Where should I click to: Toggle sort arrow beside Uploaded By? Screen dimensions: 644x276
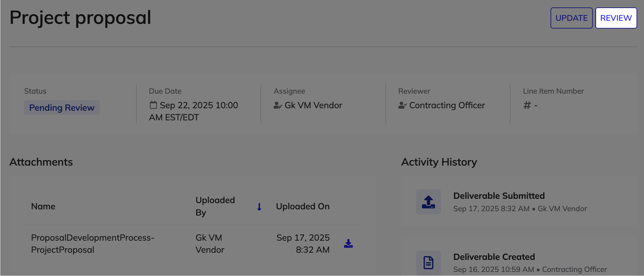[x=259, y=207]
